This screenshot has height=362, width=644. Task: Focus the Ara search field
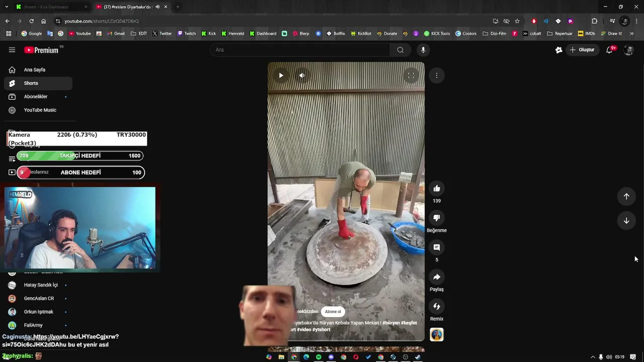(x=300, y=50)
